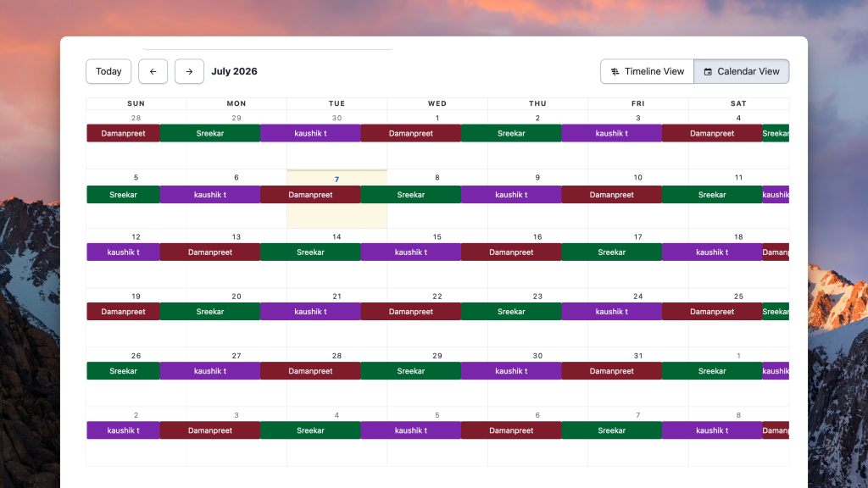Image resolution: width=868 pixels, height=488 pixels.
Task: Open kaushik t shift on June 30
Action: pyautogui.click(x=310, y=133)
